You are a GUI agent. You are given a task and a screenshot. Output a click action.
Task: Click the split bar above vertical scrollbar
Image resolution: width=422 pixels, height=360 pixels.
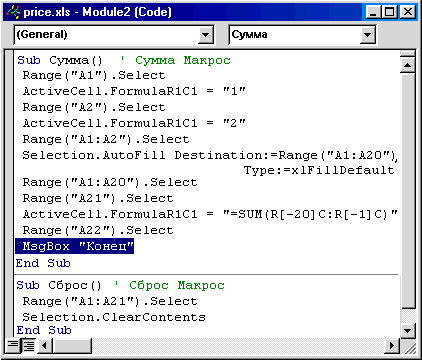[407, 53]
